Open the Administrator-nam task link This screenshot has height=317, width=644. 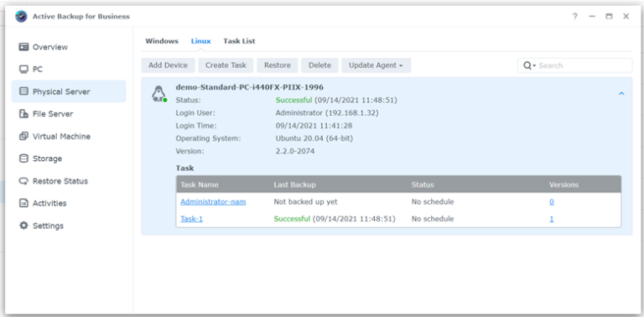coord(213,202)
